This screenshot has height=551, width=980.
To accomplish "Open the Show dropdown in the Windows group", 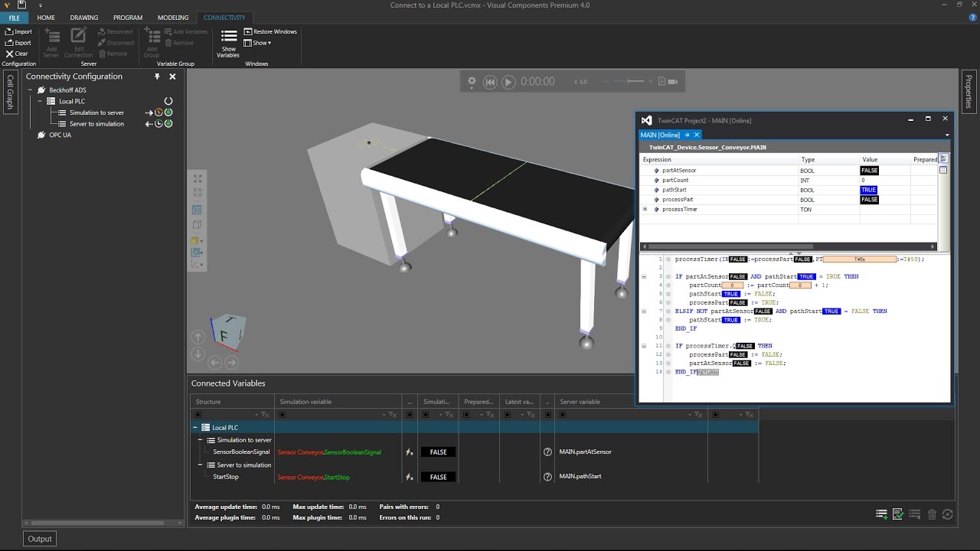I will pyautogui.click(x=259, y=43).
